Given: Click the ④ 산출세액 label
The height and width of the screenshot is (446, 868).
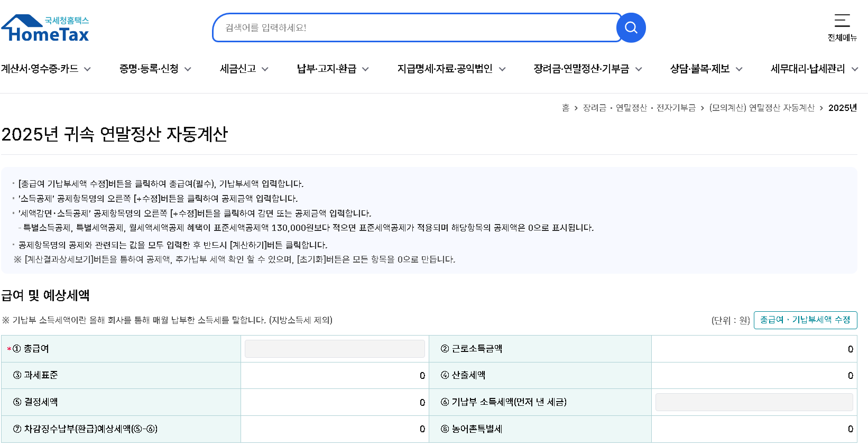Looking at the screenshot, I should (x=463, y=375).
